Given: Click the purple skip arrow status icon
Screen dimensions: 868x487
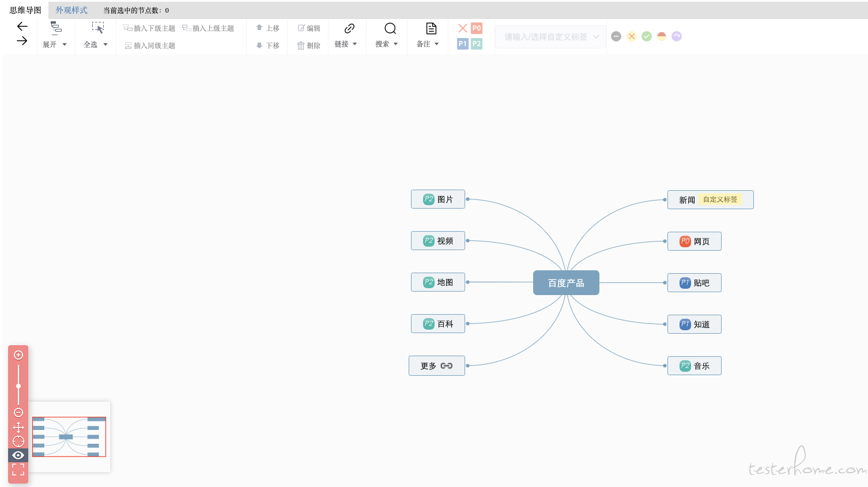Looking at the screenshot, I should pos(677,36).
